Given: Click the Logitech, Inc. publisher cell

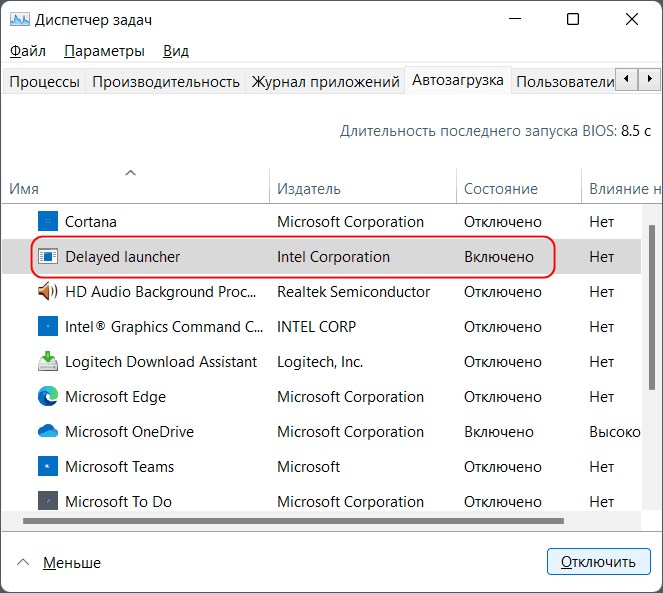Looking at the screenshot, I should point(320,362).
